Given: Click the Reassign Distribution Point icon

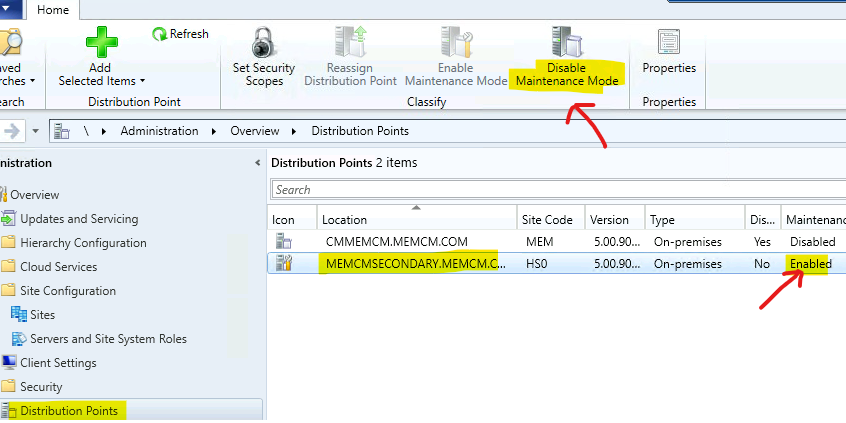Looking at the screenshot, I should point(350,43).
